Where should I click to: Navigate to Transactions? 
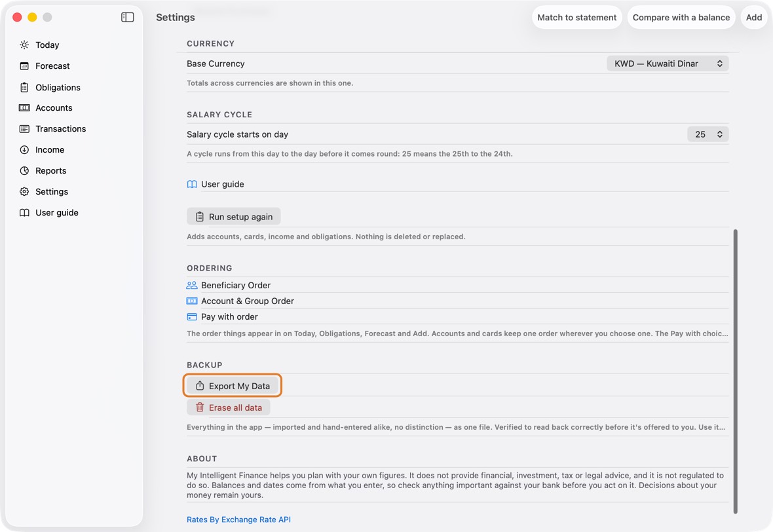61,128
